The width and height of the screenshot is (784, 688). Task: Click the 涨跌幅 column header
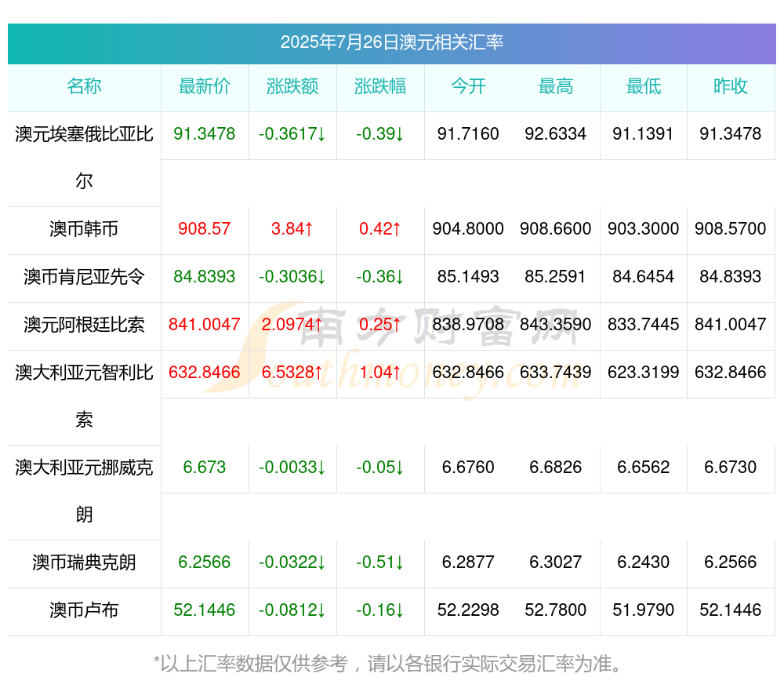pyautogui.click(x=380, y=86)
